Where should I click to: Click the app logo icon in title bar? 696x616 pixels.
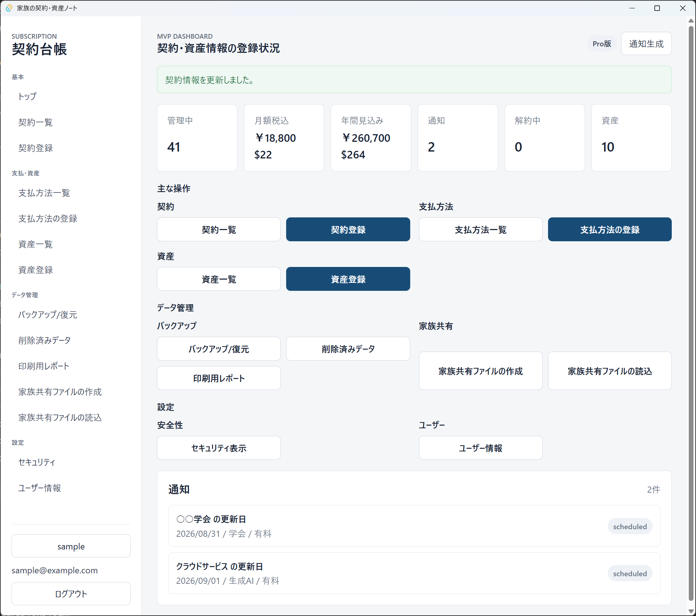(9, 8)
